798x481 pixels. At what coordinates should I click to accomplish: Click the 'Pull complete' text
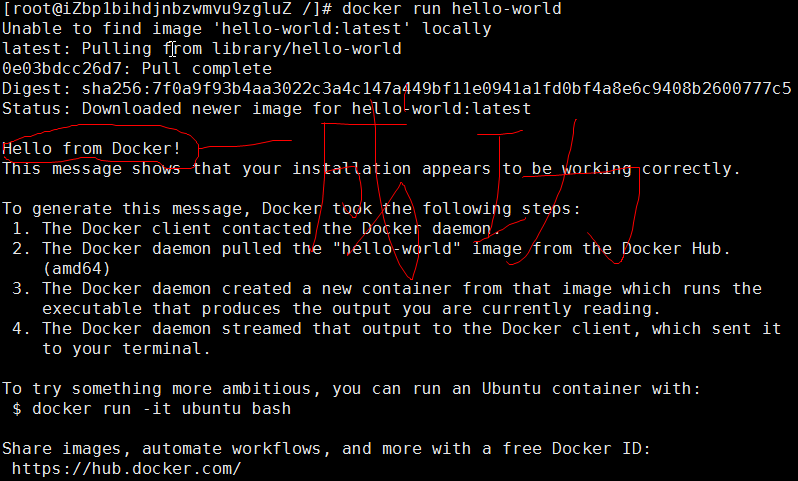(x=207, y=69)
